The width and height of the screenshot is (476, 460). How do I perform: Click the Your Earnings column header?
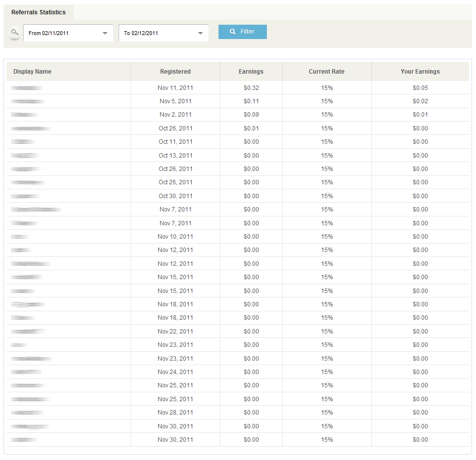420,72
